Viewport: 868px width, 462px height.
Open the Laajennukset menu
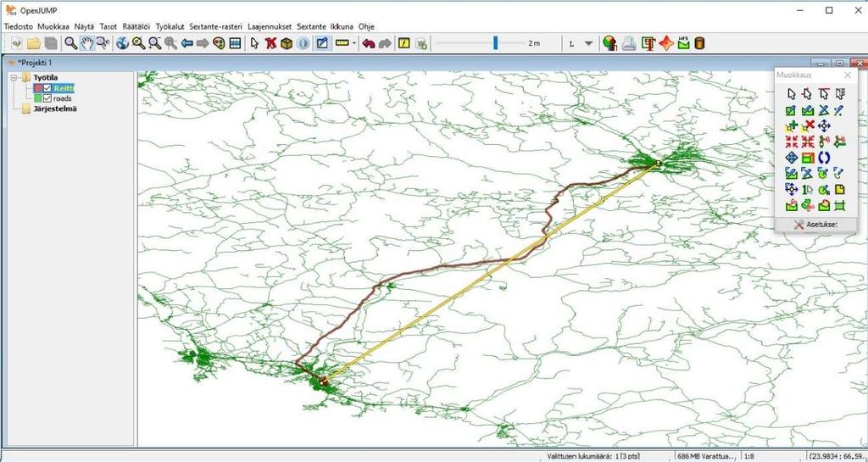pyautogui.click(x=270, y=26)
